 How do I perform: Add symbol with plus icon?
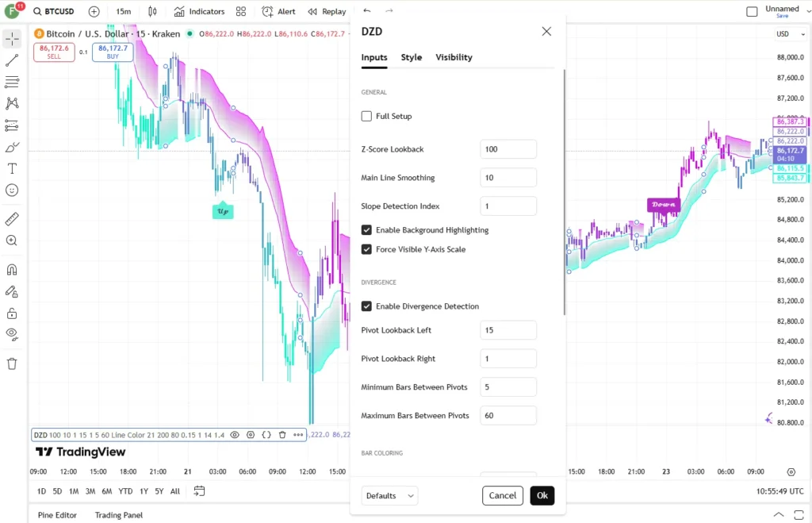click(x=94, y=11)
